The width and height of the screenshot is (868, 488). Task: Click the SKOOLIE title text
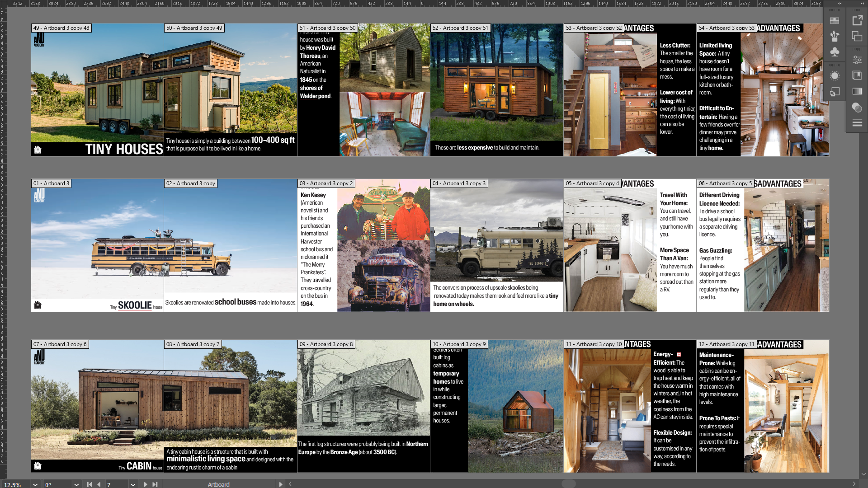click(135, 305)
